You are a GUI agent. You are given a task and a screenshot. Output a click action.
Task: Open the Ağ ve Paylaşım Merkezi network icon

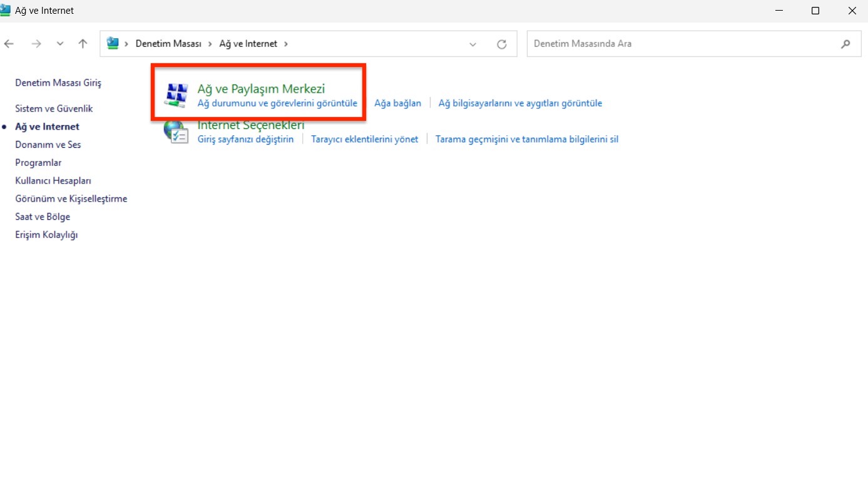176,95
